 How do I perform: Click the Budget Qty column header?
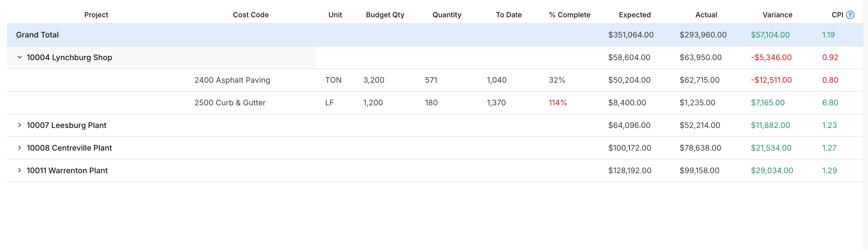385,15
